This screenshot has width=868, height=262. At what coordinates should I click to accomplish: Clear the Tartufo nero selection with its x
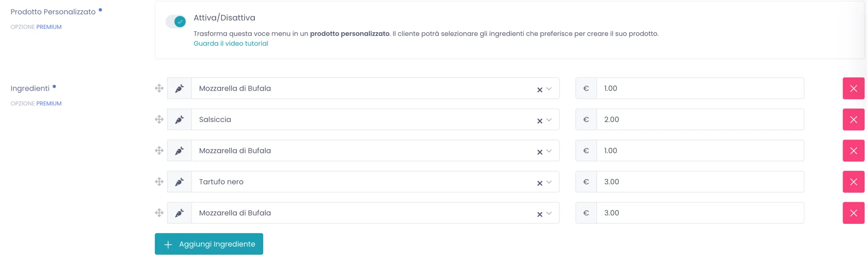(540, 183)
